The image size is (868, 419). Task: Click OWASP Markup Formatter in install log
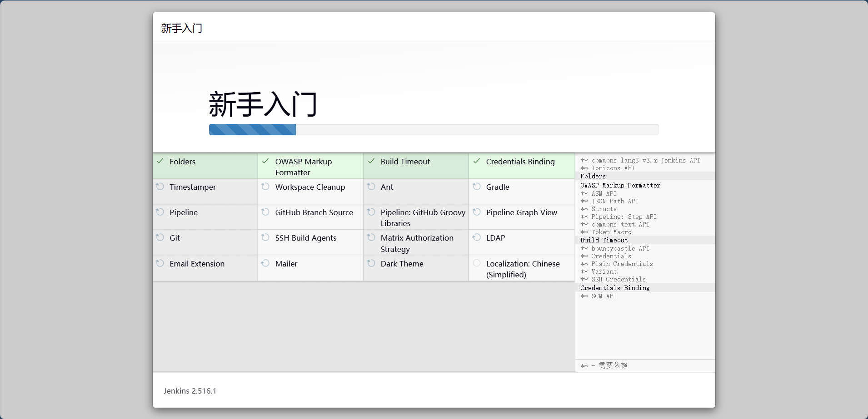[x=620, y=185]
